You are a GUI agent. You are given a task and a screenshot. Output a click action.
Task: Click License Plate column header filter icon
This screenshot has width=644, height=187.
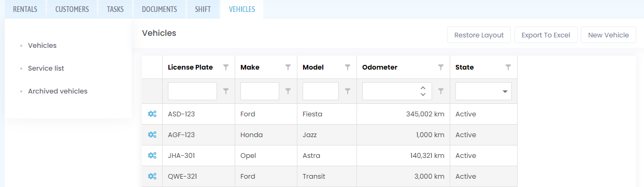point(226,67)
